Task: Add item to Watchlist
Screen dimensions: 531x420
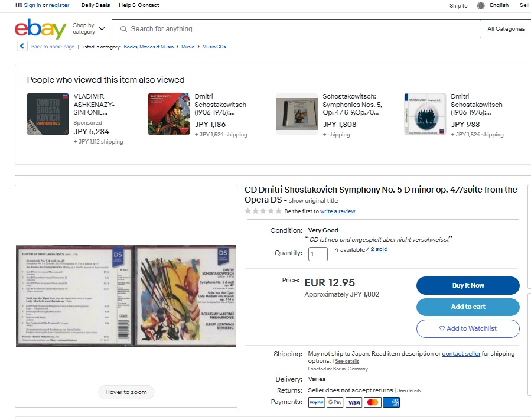Action: [468, 328]
